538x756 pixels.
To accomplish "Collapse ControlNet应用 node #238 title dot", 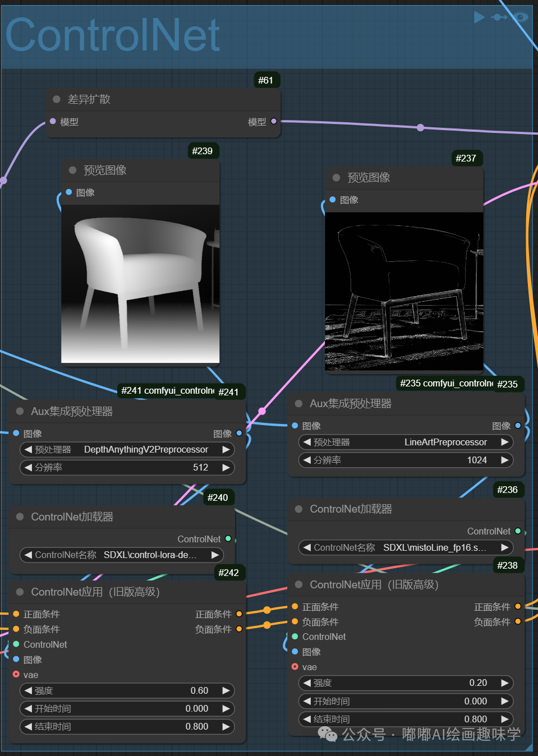I will point(298,584).
